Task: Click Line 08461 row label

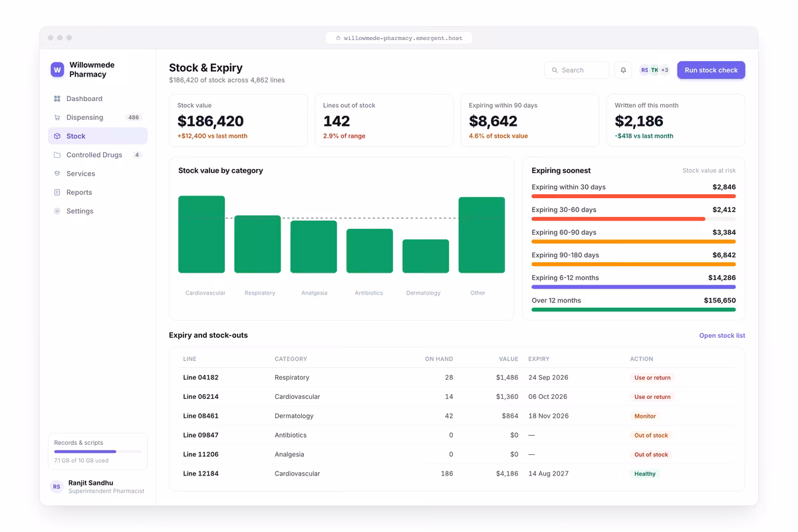Action: click(x=201, y=416)
